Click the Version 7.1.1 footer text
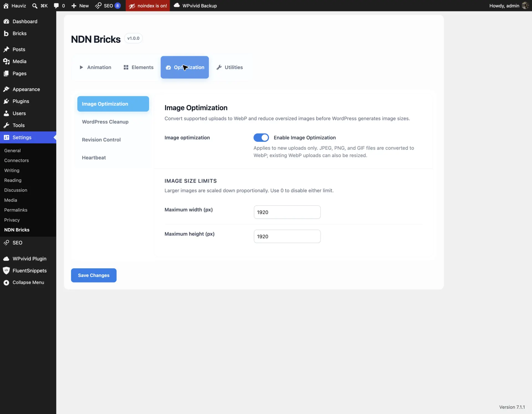Image resolution: width=532 pixels, height=414 pixels. pyautogui.click(x=512, y=407)
